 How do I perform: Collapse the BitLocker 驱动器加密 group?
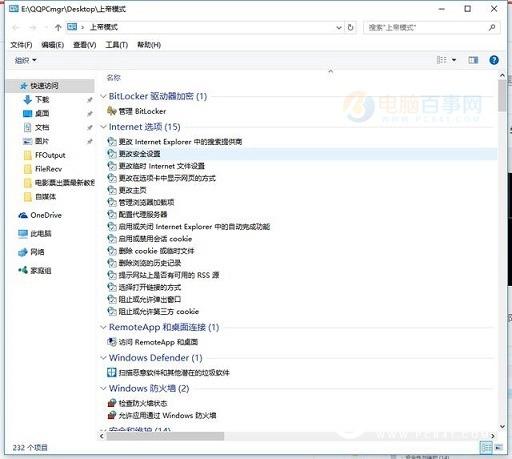coord(103,96)
